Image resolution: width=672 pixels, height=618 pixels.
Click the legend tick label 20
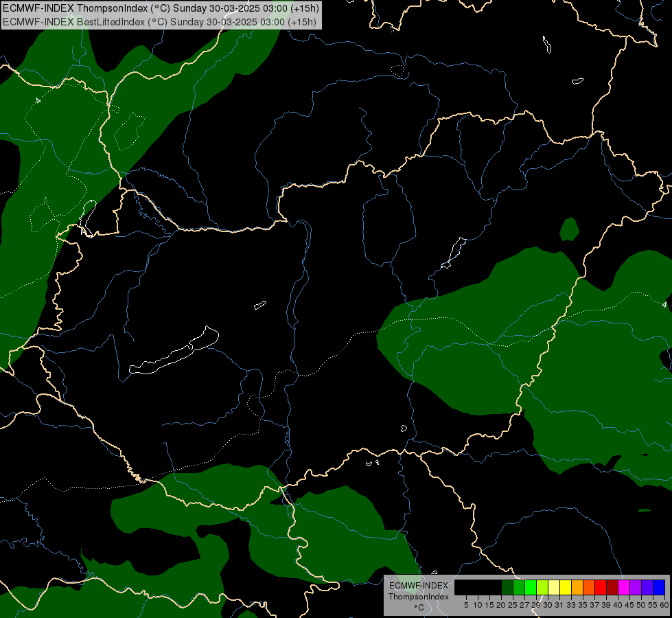click(501, 605)
